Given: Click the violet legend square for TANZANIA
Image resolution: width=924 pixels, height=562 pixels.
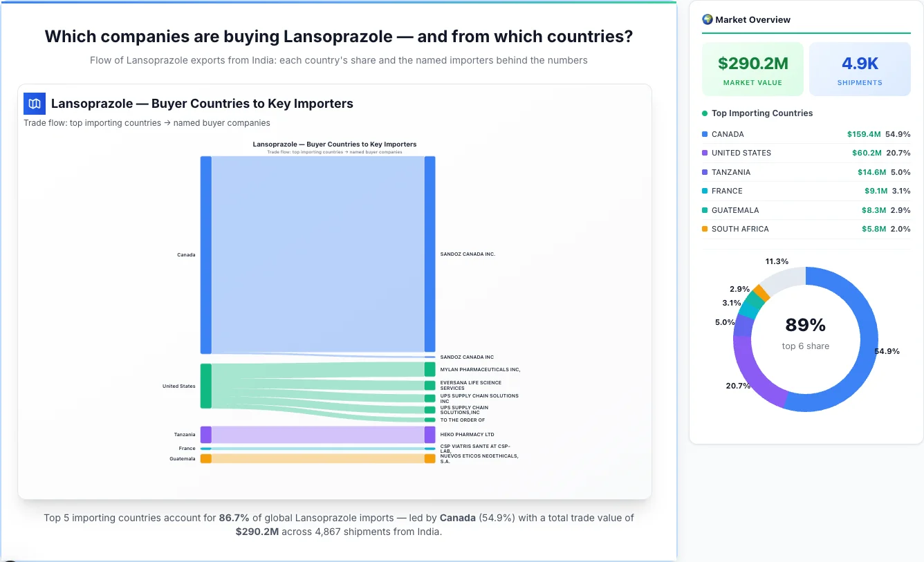Looking at the screenshot, I should [704, 172].
